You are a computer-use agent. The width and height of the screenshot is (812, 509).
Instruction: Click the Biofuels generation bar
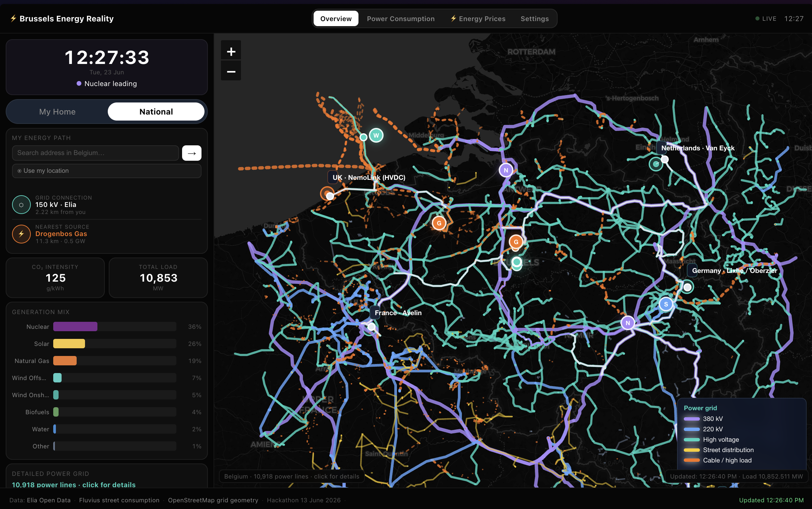115,412
